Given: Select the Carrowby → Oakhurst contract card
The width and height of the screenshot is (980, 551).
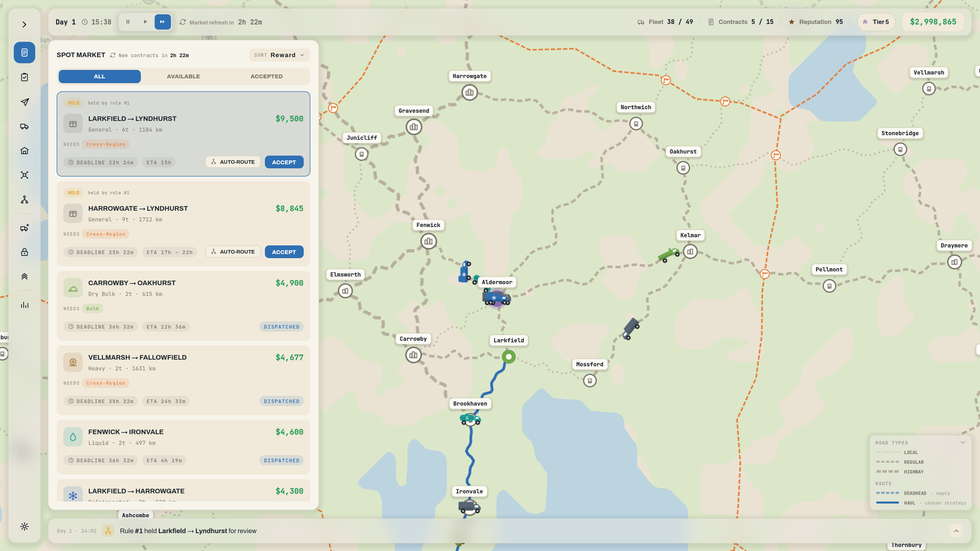Looking at the screenshot, I should pos(183,306).
